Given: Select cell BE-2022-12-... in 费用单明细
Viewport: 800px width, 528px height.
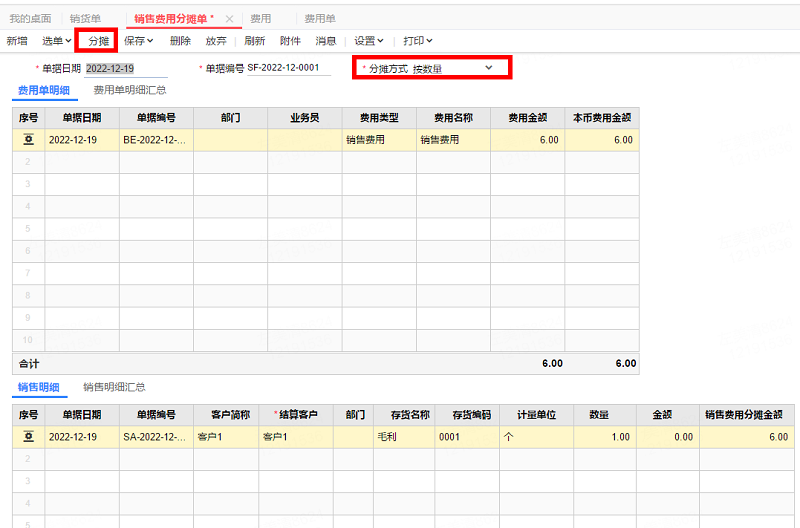Looking at the screenshot, I should pos(156,140).
